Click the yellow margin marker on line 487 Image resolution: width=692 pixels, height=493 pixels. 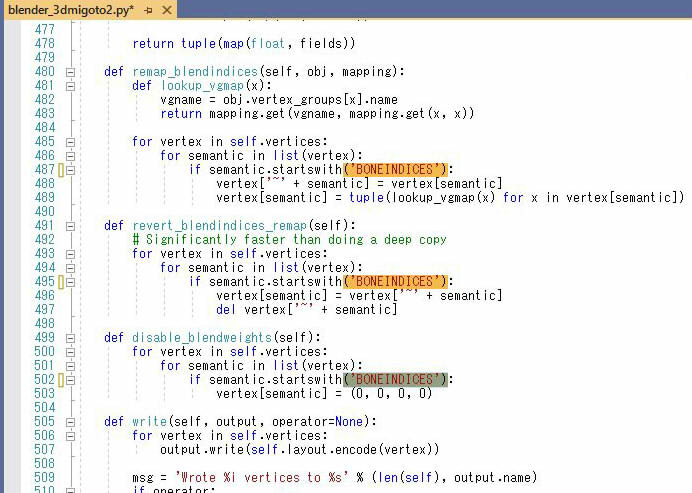[x=61, y=170]
